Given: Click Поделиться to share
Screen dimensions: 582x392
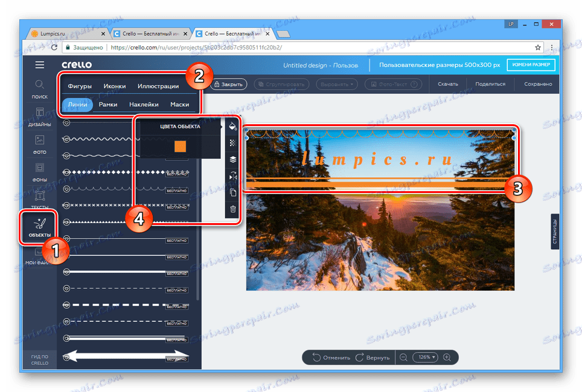Looking at the screenshot, I should point(490,84).
